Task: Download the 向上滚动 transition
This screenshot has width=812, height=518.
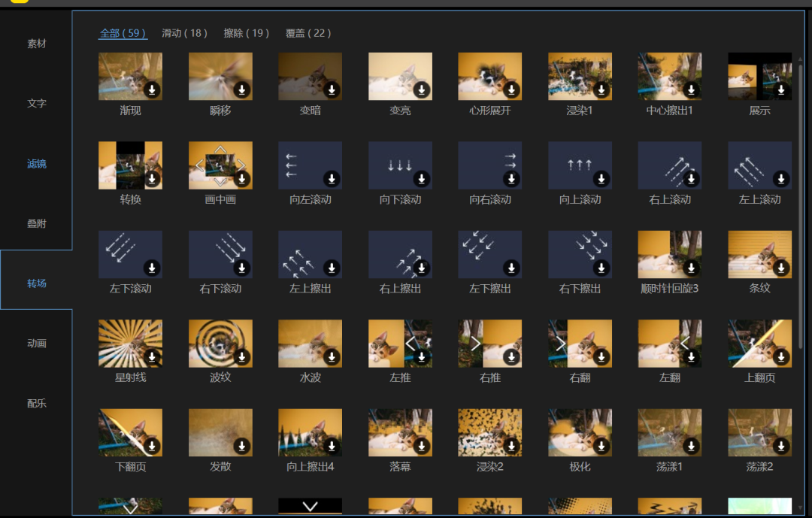Action: (x=601, y=179)
